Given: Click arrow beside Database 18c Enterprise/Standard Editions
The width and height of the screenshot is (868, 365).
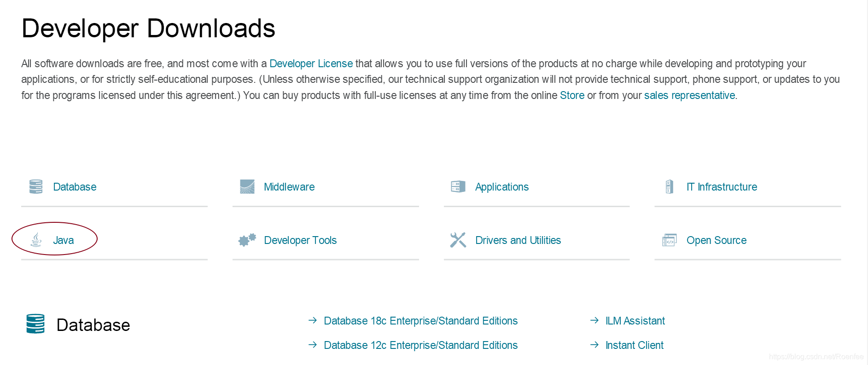Looking at the screenshot, I should click(313, 320).
